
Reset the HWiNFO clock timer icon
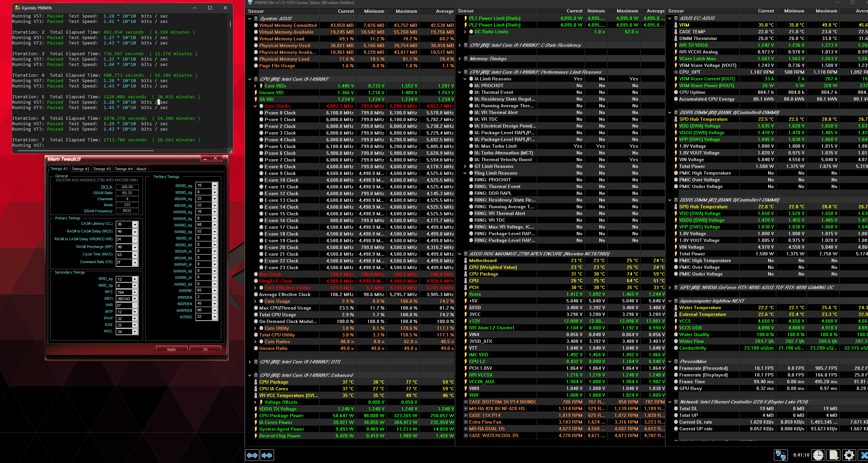coord(818,455)
